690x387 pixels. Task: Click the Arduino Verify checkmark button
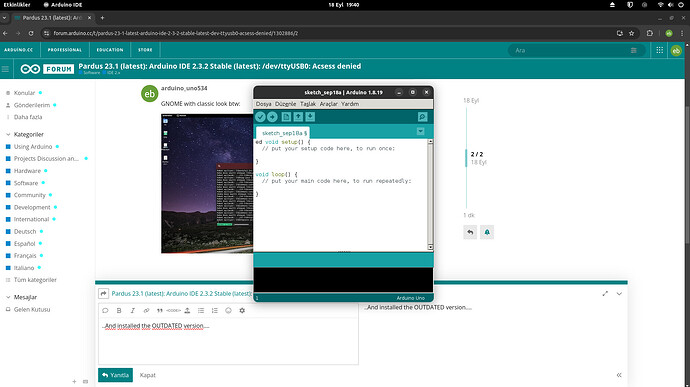pos(260,117)
